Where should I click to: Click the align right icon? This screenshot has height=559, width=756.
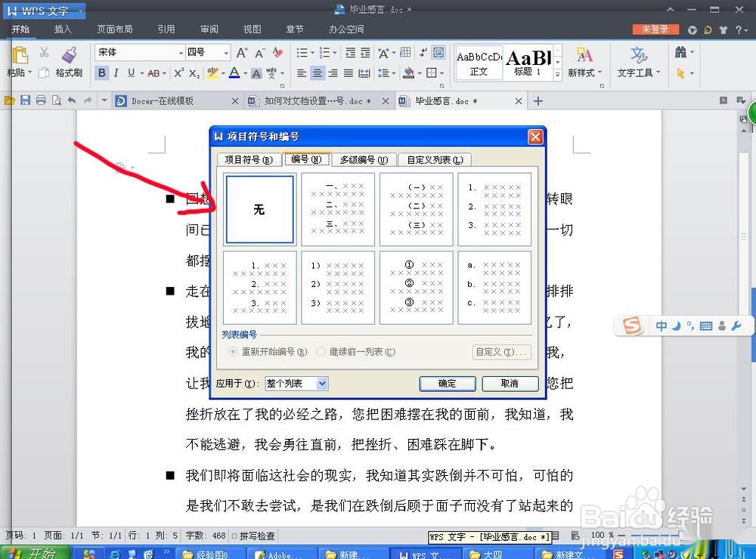pos(333,73)
